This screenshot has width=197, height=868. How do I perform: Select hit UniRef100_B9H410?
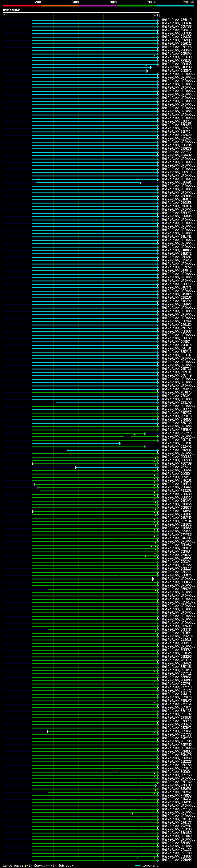point(177,30)
